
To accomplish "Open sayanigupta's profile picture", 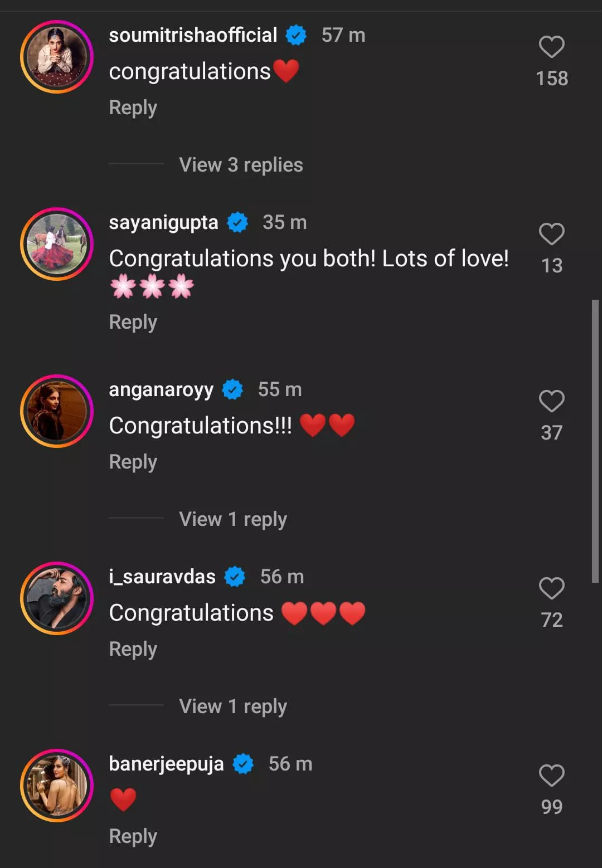I will (x=57, y=244).
